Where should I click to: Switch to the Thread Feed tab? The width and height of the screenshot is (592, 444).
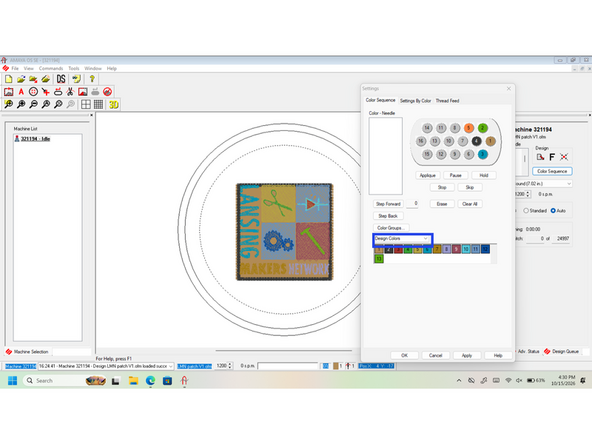click(447, 101)
